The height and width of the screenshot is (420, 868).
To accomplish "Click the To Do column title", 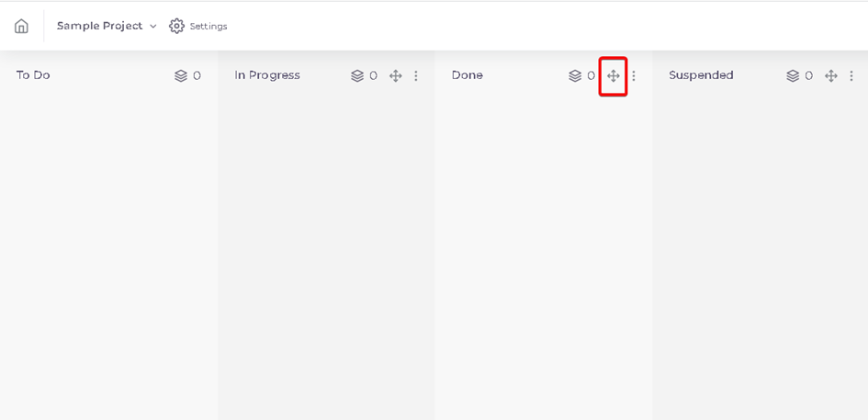I will point(33,75).
